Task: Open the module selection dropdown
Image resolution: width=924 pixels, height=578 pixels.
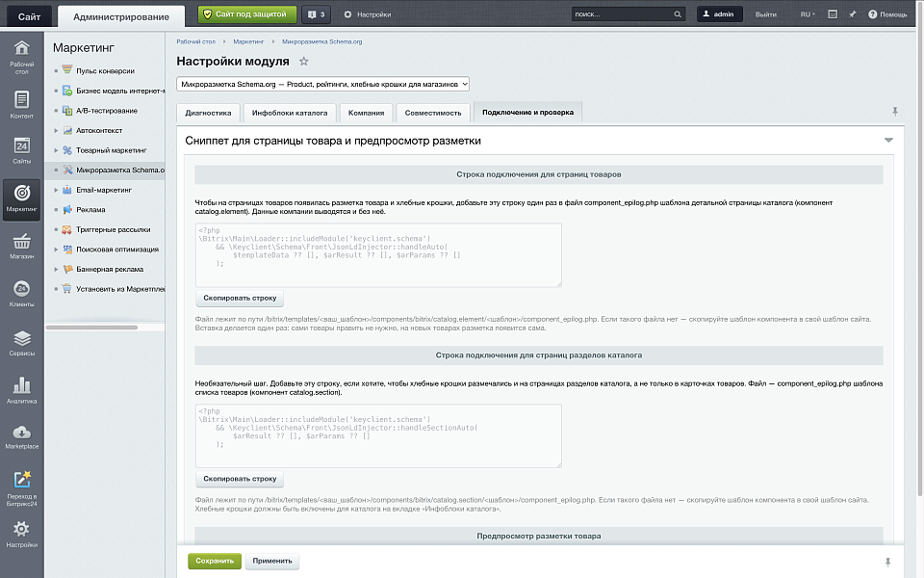Action: click(323, 84)
